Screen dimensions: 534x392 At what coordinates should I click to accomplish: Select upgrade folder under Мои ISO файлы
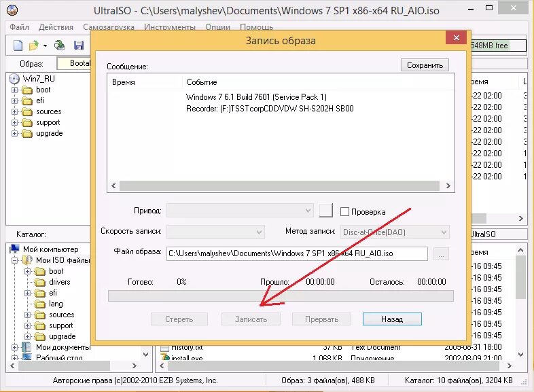pos(62,336)
